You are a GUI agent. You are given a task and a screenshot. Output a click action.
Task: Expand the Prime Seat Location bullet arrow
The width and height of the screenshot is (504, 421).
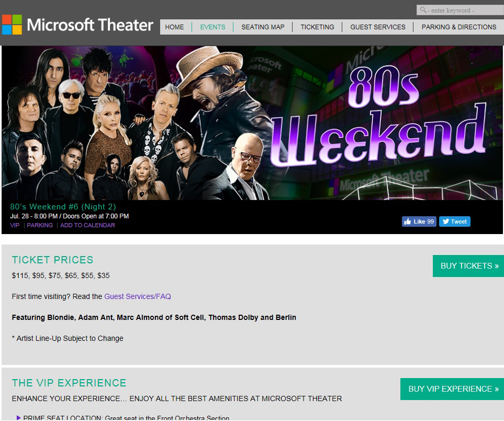click(19, 418)
